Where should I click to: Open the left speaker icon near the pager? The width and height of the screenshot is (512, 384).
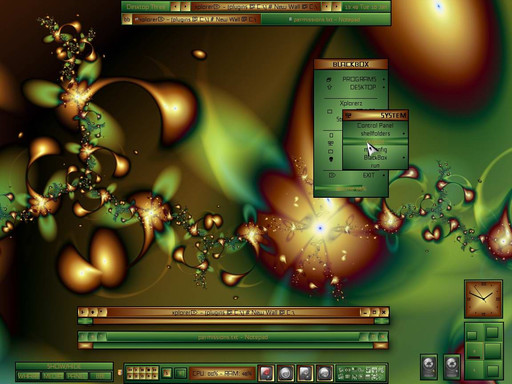[x=429, y=366]
